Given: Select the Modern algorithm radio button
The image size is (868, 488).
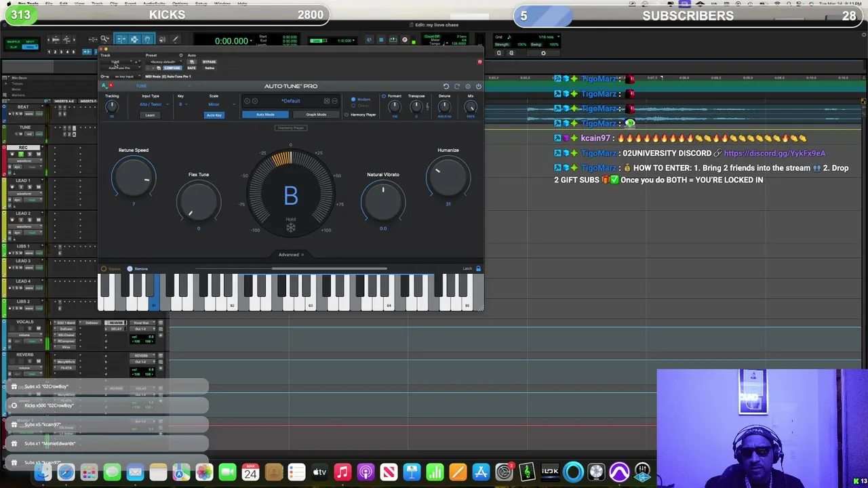Looking at the screenshot, I should pos(353,100).
